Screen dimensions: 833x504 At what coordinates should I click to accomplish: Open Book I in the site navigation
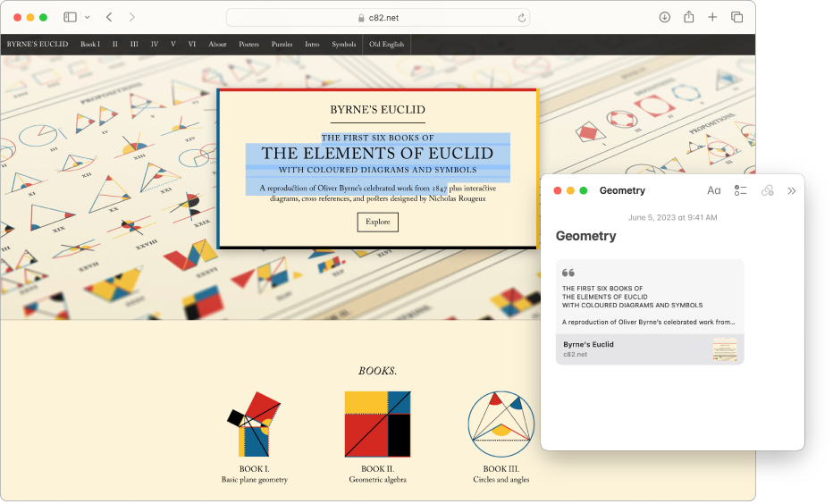[89, 44]
